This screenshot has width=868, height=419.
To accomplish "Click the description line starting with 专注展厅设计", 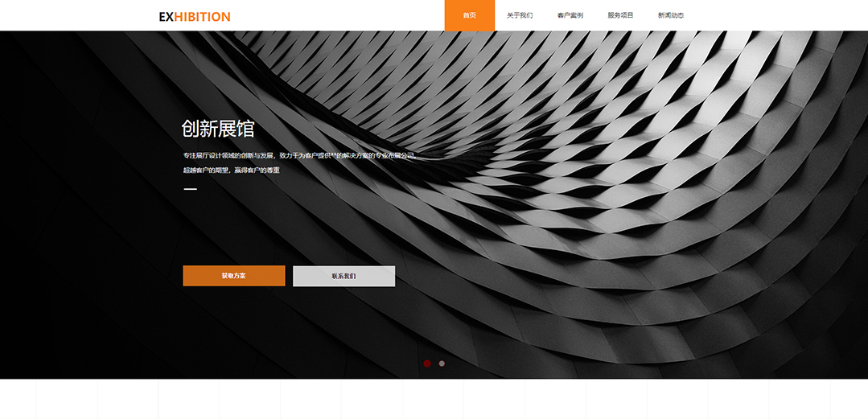I will point(299,155).
